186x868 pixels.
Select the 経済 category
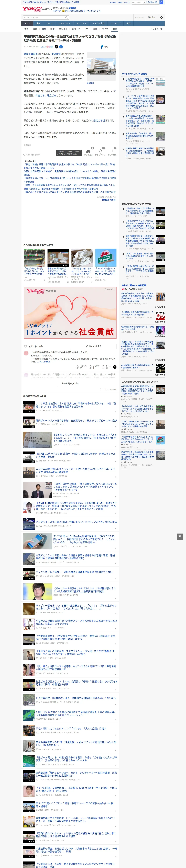pyautogui.click(x=52, y=29)
